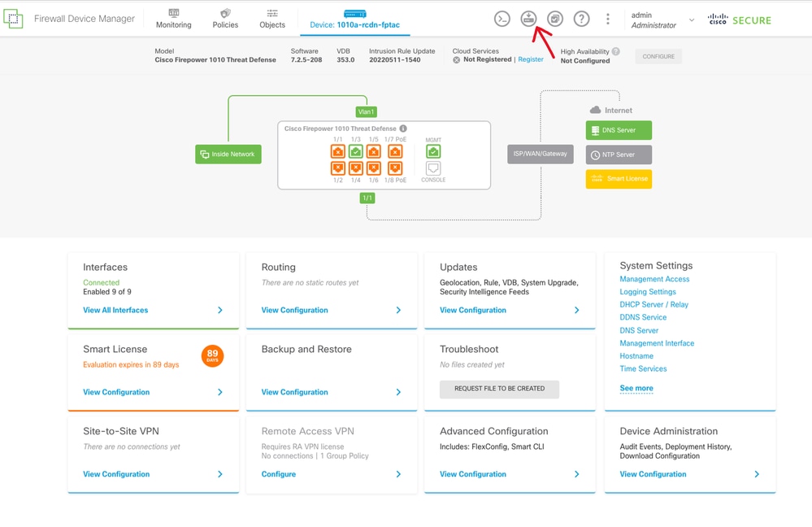Click ISP/WAN/Gateway button
Screen dimensions: 812x527
coord(541,154)
